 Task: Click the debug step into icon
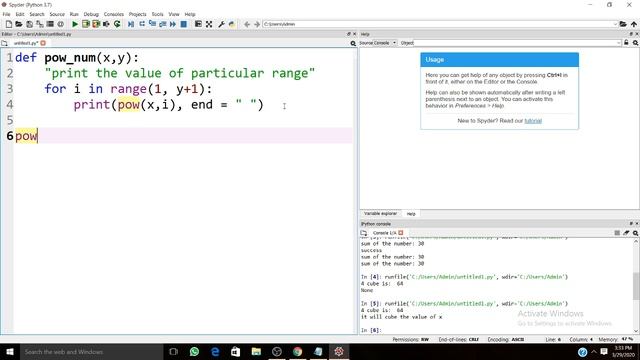click(152, 24)
